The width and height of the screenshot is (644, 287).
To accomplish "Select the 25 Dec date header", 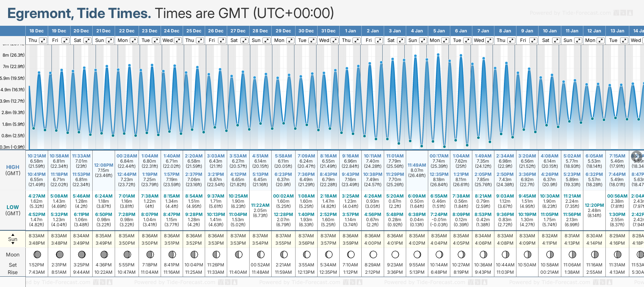I will 194,31.
